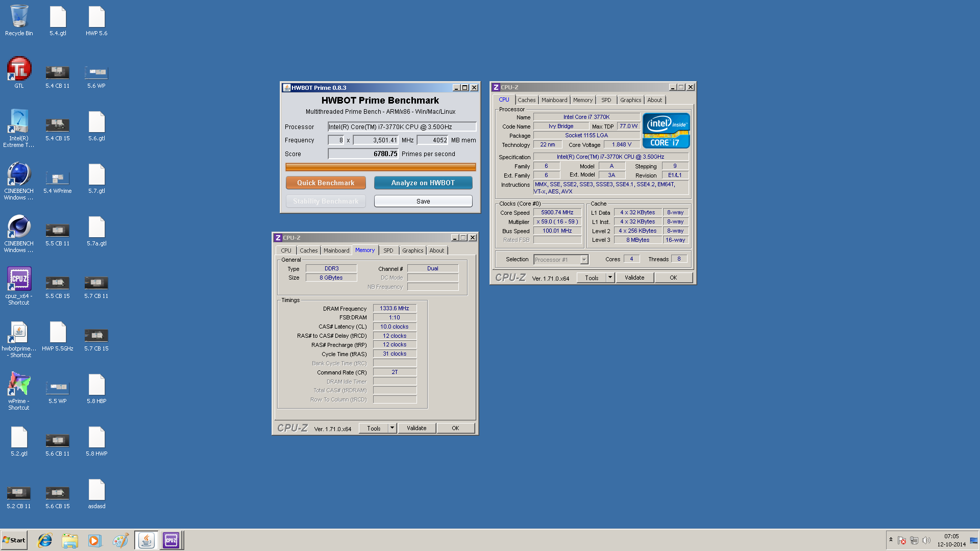Screen dimensions: 980x551
Task: Open the HWP 5.5GHz file icon
Action: [x=58, y=336]
